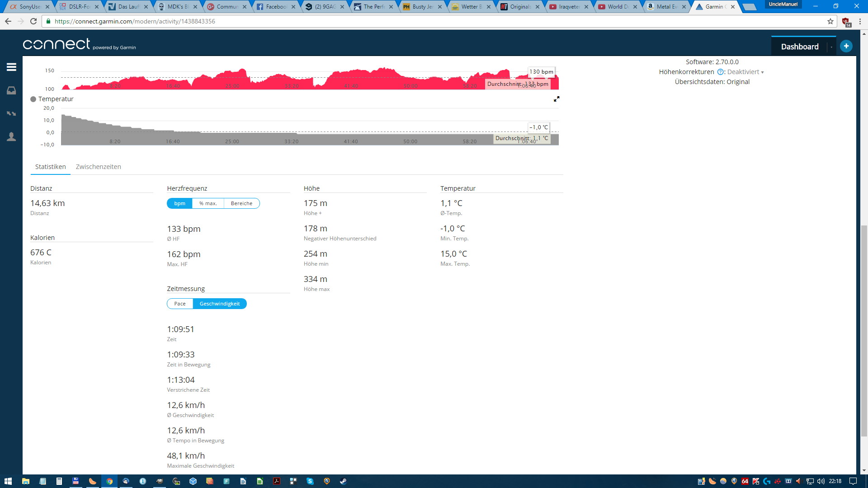Click the blue plus add button

(846, 46)
